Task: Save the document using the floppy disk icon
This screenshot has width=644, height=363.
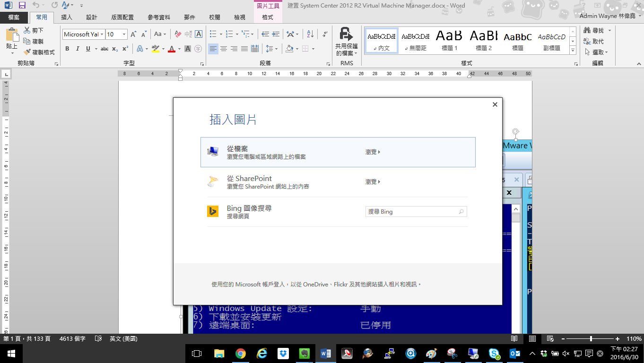Action: coord(22,5)
